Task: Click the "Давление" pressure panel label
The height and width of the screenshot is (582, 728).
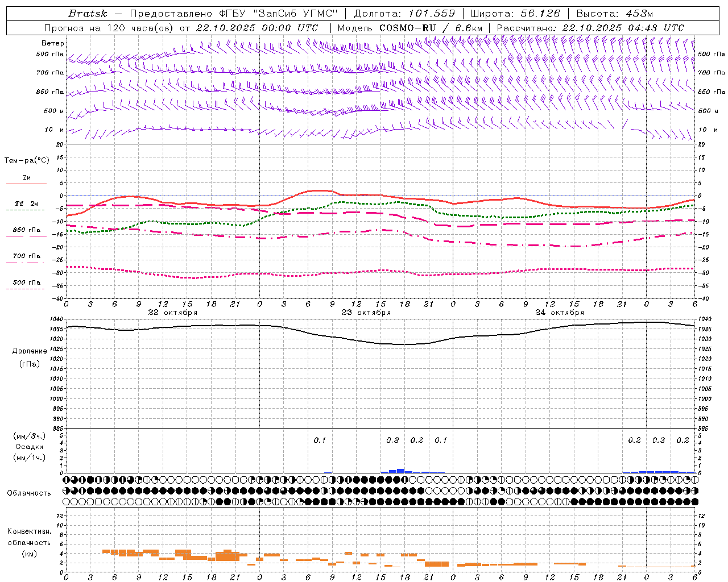Action: [x=29, y=351]
